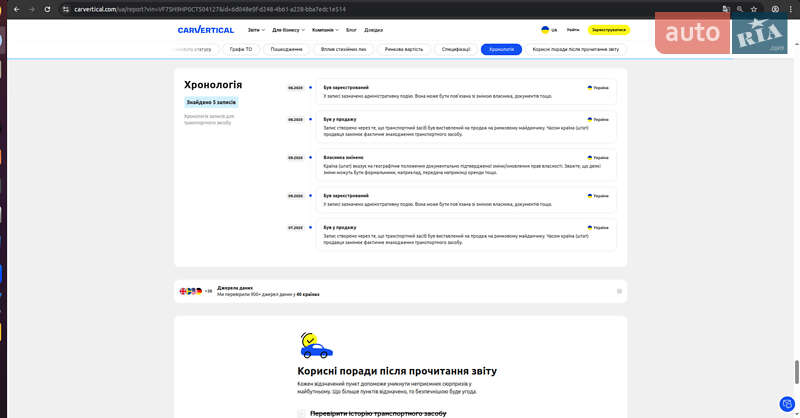Click the blue car illustration icon
This screenshot has width=800, height=418.
pos(316,347)
